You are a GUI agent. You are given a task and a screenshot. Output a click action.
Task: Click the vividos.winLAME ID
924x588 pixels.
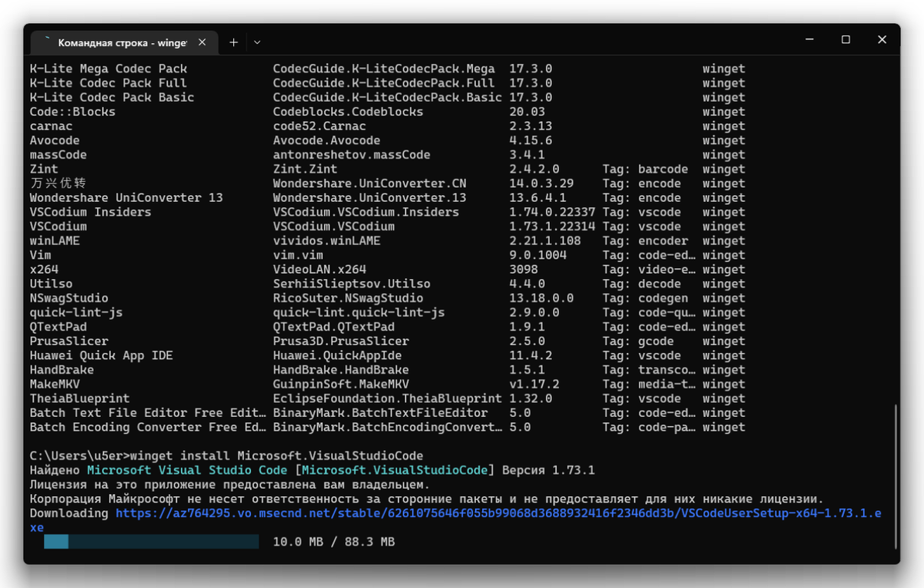click(326, 241)
